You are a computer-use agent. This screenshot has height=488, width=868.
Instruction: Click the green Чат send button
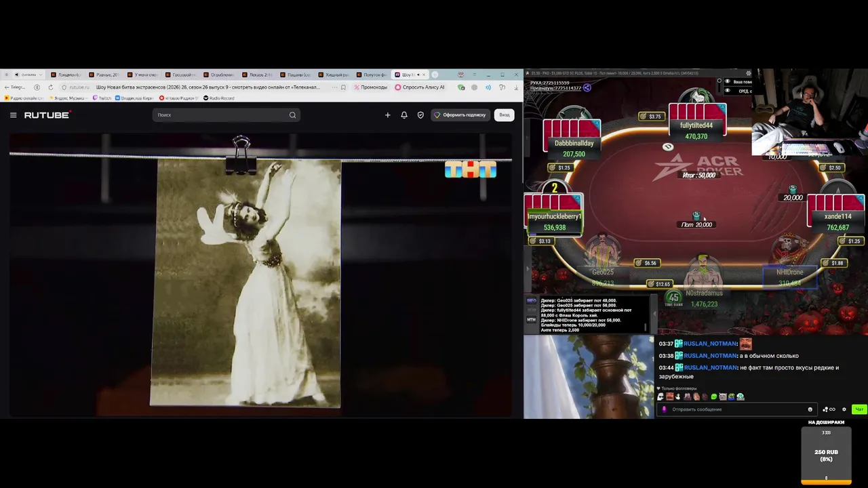pyautogui.click(x=859, y=409)
